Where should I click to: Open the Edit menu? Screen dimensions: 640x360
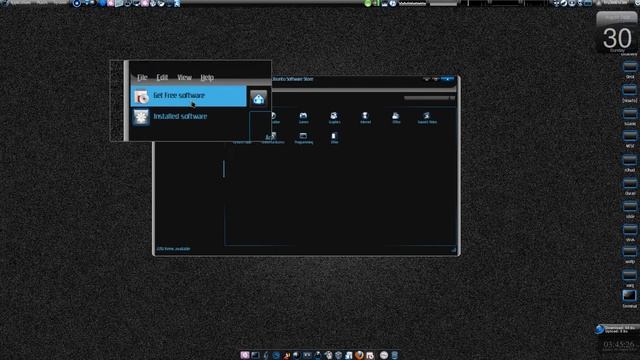click(162, 77)
